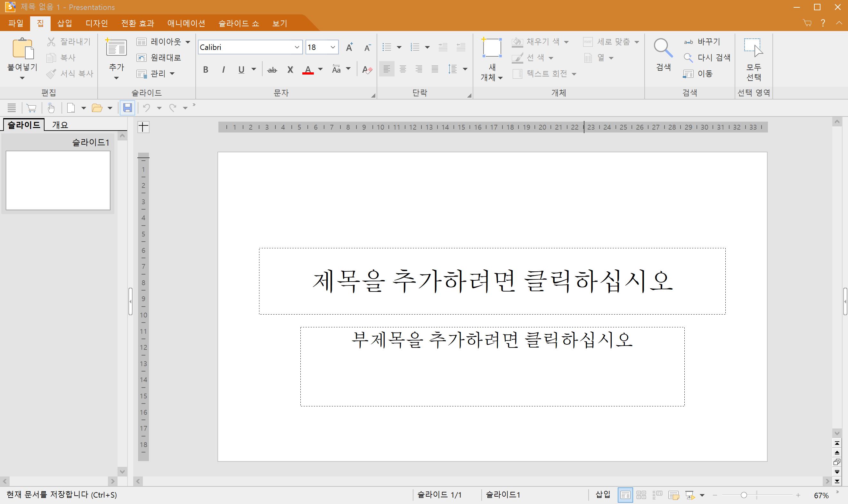Click the bulleted list icon
The width and height of the screenshot is (848, 504).
pyautogui.click(x=387, y=47)
